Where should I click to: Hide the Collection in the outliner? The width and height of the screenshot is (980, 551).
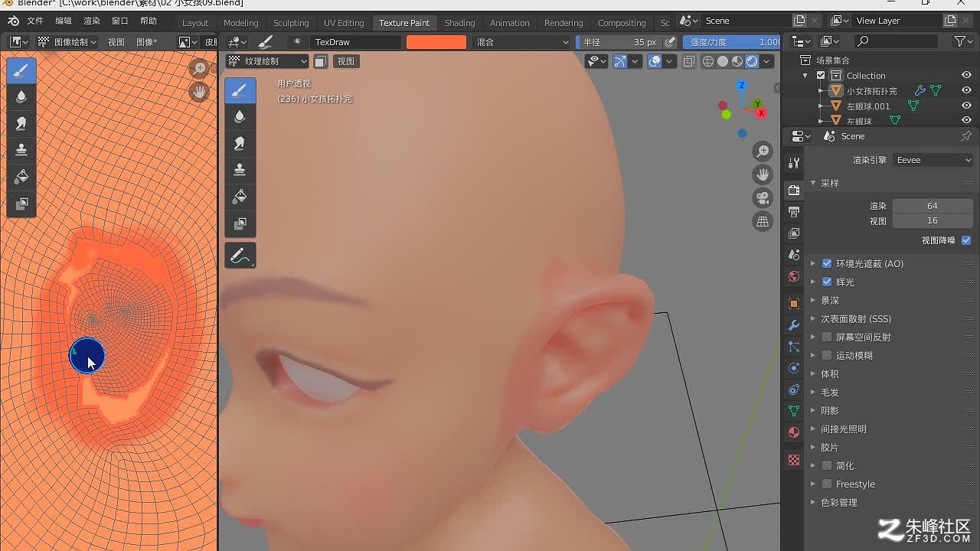[966, 75]
